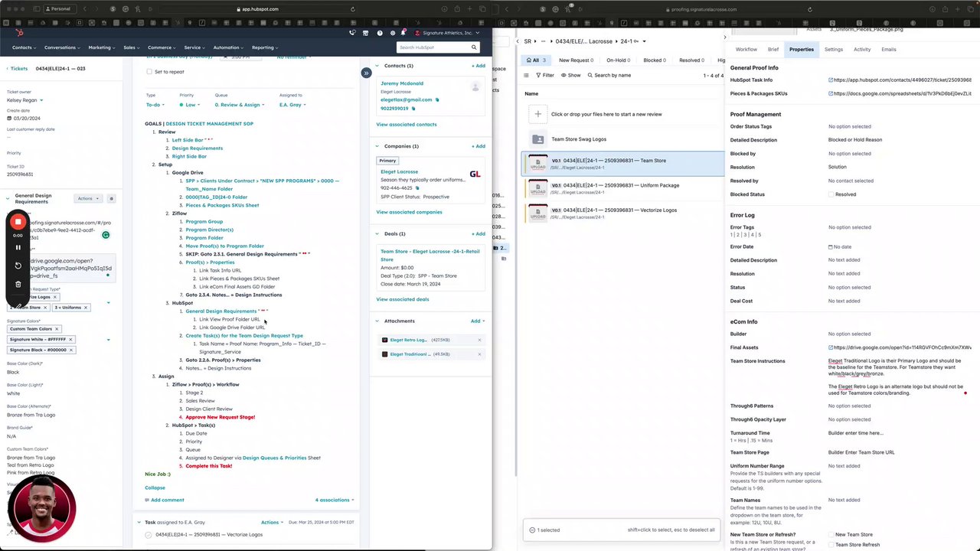Open the Marketing menu

(101, 47)
